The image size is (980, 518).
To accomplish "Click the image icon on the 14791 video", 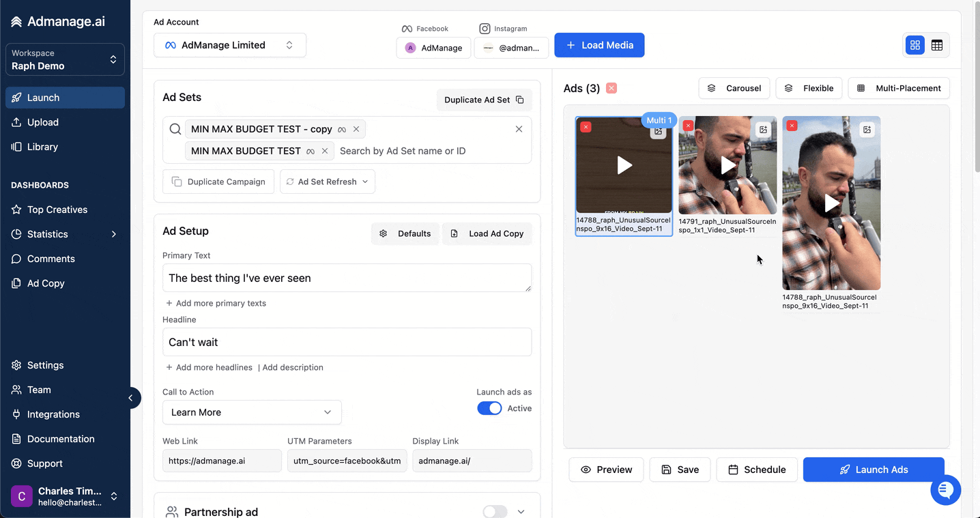I will 763,129.
